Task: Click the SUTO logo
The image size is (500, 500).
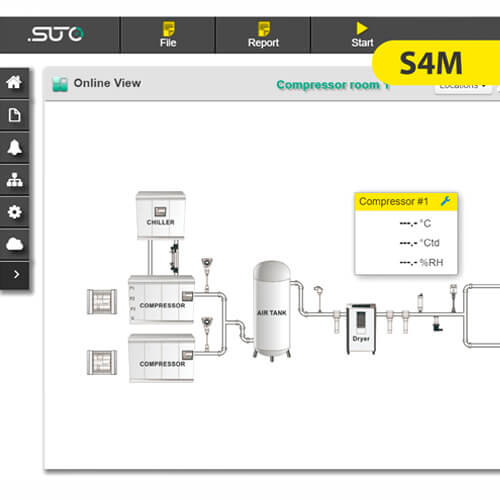Action: pyautogui.click(x=56, y=34)
